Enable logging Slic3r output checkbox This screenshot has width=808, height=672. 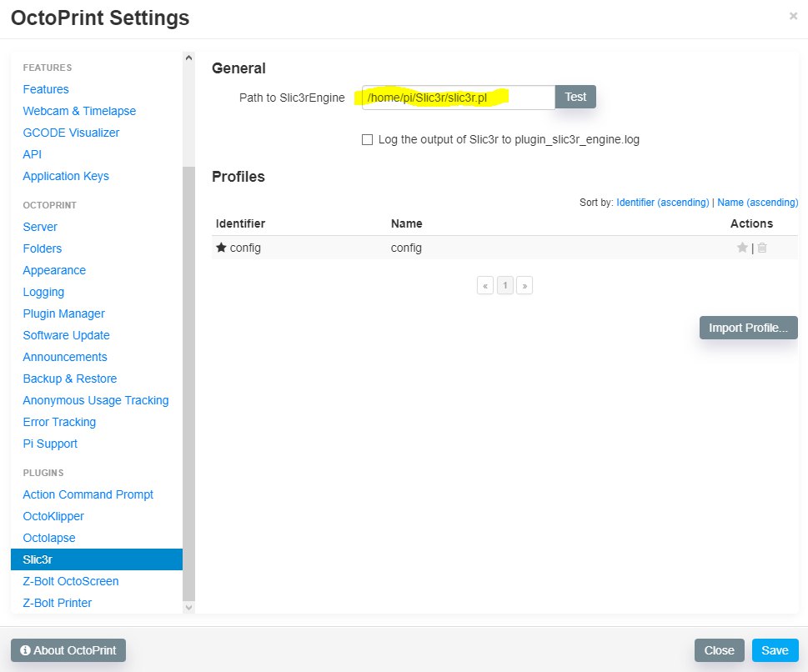367,140
